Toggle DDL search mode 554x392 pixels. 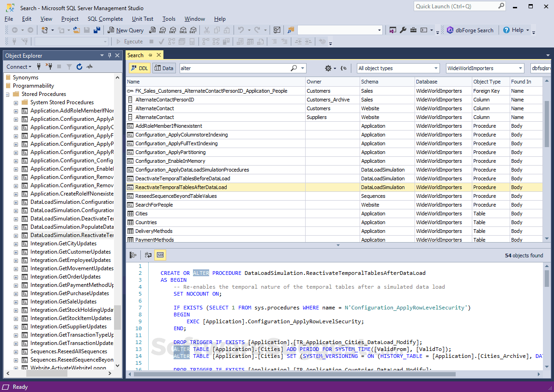point(139,68)
